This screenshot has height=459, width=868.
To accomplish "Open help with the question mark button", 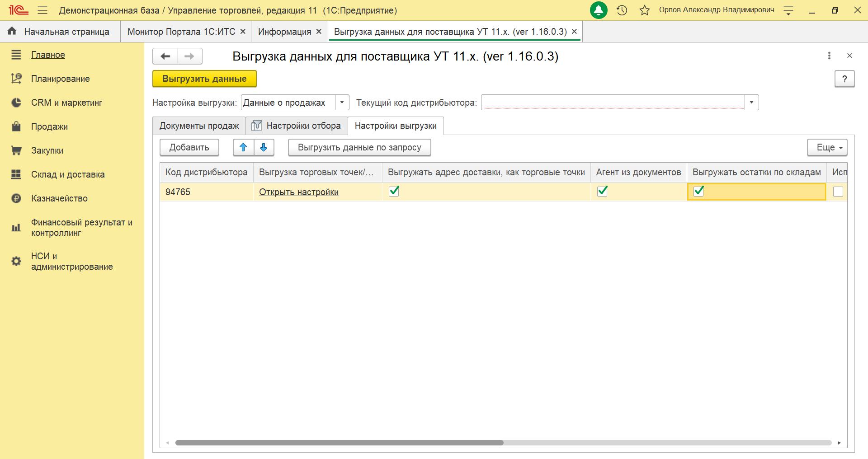I will pyautogui.click(x=844, y=79).
